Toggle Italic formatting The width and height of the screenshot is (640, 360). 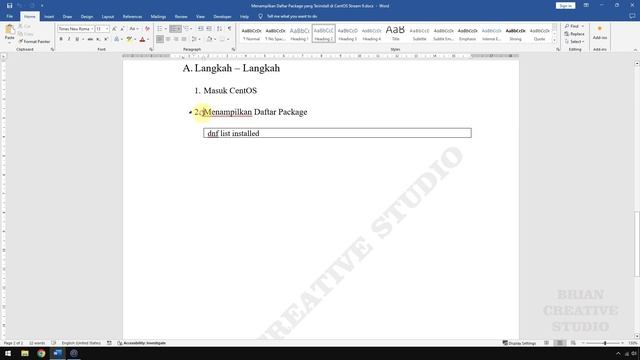coord(69,39)
